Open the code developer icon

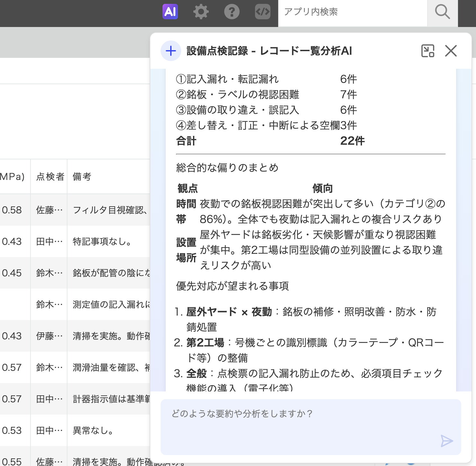pos(263,12)
